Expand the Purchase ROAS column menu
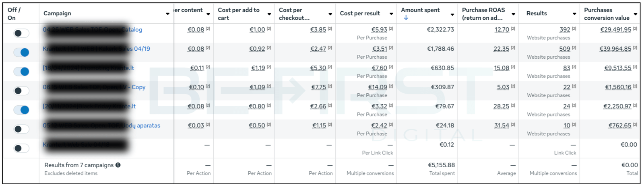The height and width of the screenshot is (187, 644). [514, 14]
